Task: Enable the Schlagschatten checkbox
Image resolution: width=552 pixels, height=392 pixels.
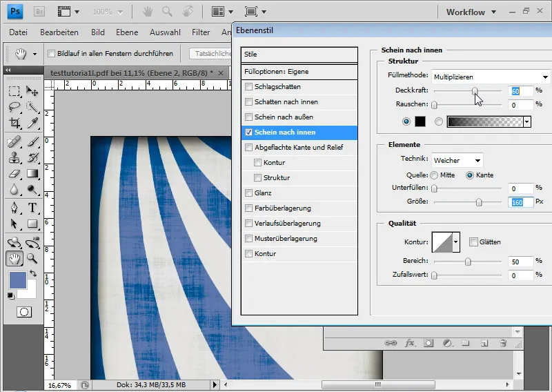Action: [249, 87]
